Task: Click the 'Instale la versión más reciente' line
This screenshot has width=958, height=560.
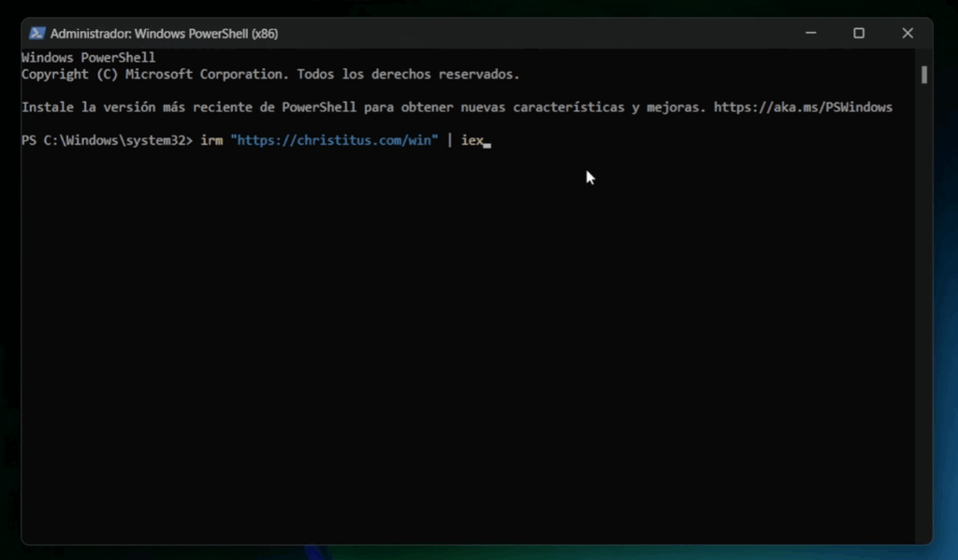Action: coord(457,108)
